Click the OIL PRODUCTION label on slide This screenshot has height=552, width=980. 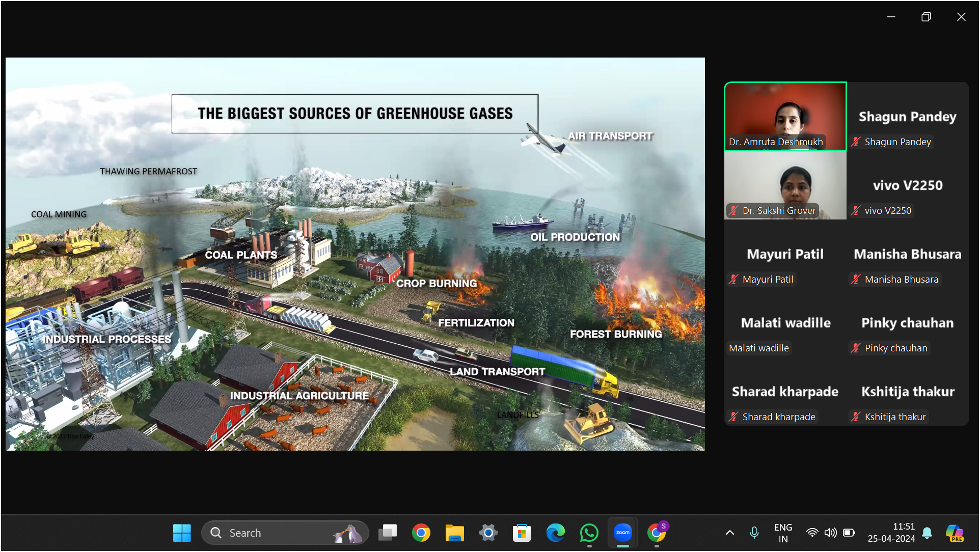coord(575,237)
